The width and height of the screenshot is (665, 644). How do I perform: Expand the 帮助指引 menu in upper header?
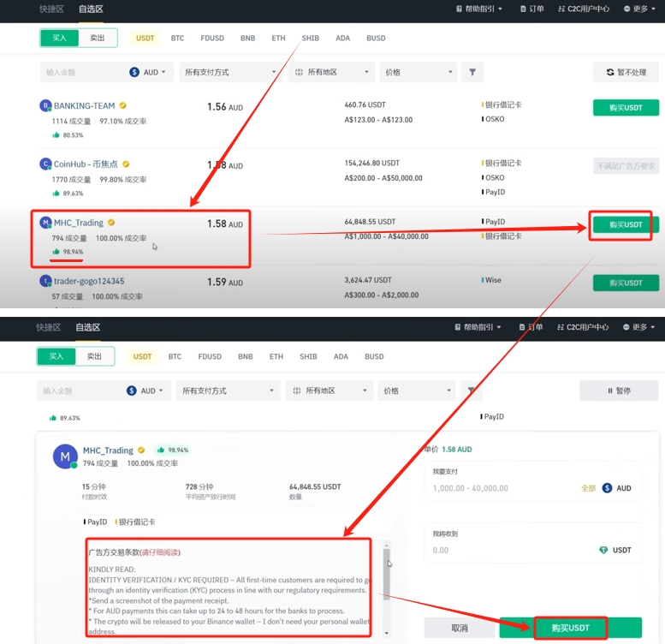pyautogui.click(x=479, y=9)
